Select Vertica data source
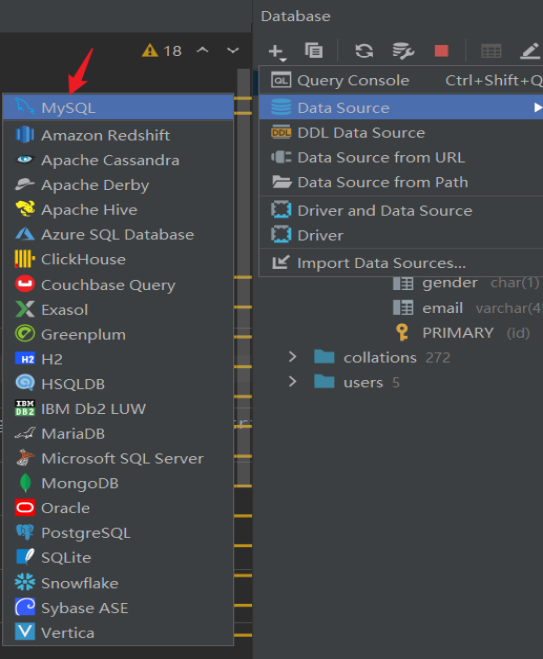 coord(118,633)
